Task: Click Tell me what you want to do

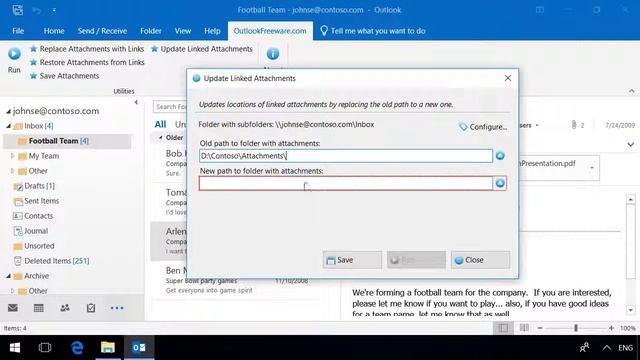Action: click(x=373, y=31)
